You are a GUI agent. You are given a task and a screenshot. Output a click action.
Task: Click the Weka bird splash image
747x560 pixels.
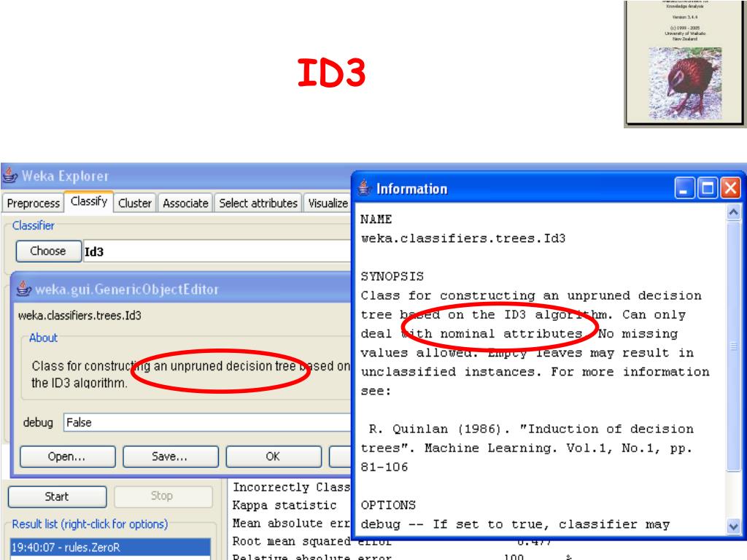(x=685, y=83)
